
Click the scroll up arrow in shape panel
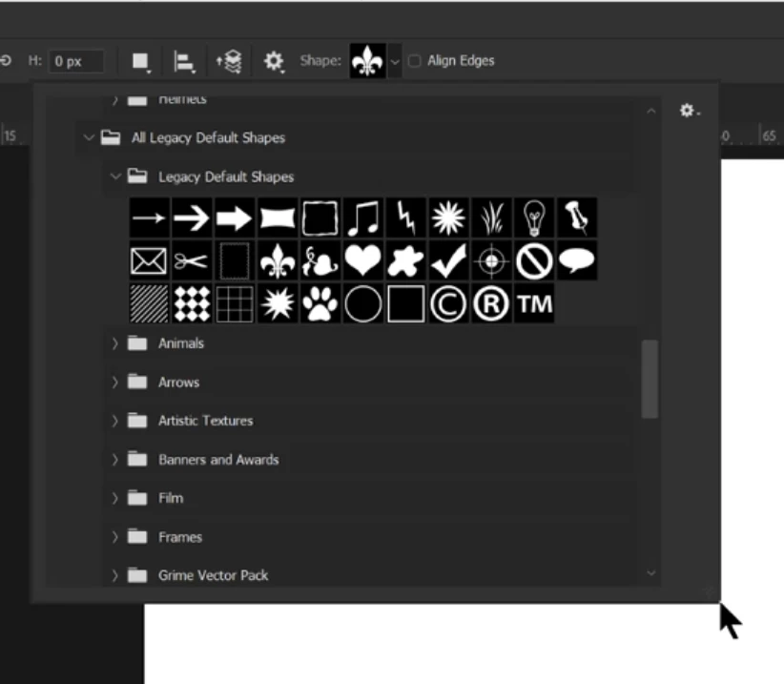(x=651, y=111)
